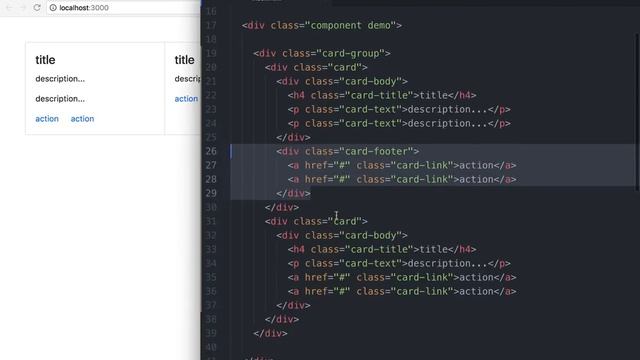Click the card-text paragraph on line 34
Screen dimensions: 640x360
coord(399,263)
